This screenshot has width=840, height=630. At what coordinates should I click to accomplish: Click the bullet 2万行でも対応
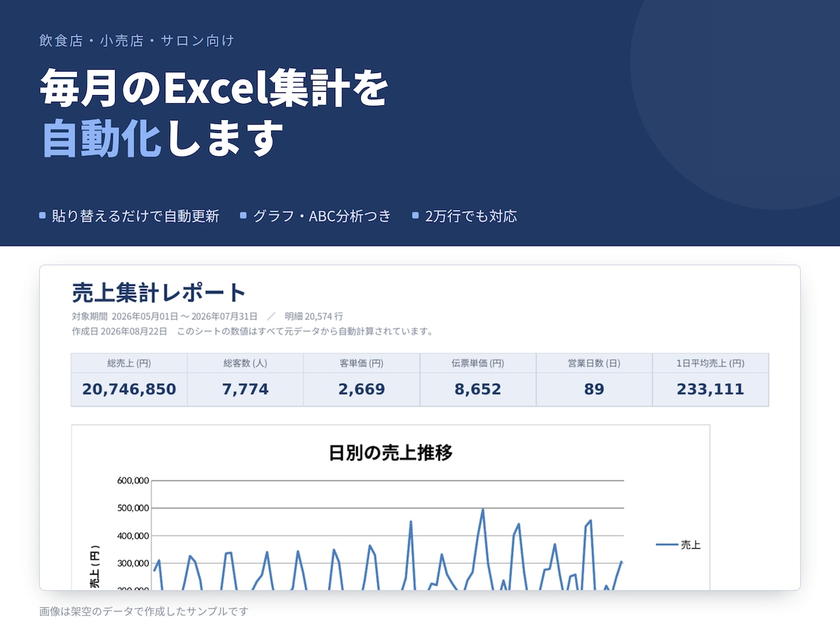[464, 216]
